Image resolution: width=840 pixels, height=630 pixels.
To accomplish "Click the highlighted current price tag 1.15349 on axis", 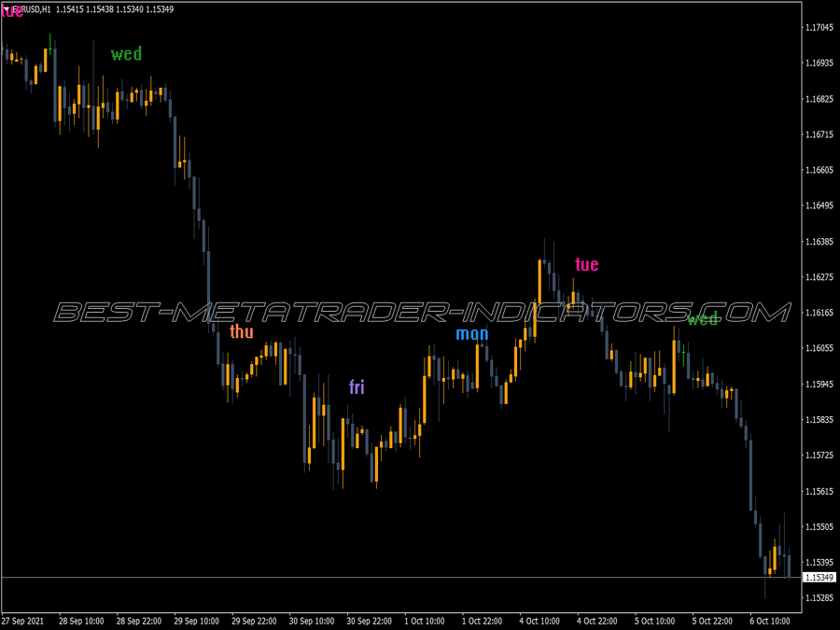I will (x=819, y=577).
